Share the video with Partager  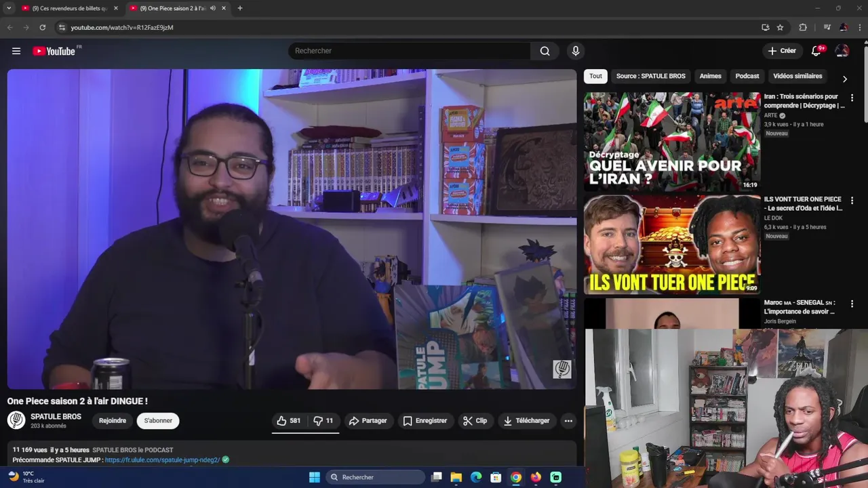click(368, 421)
